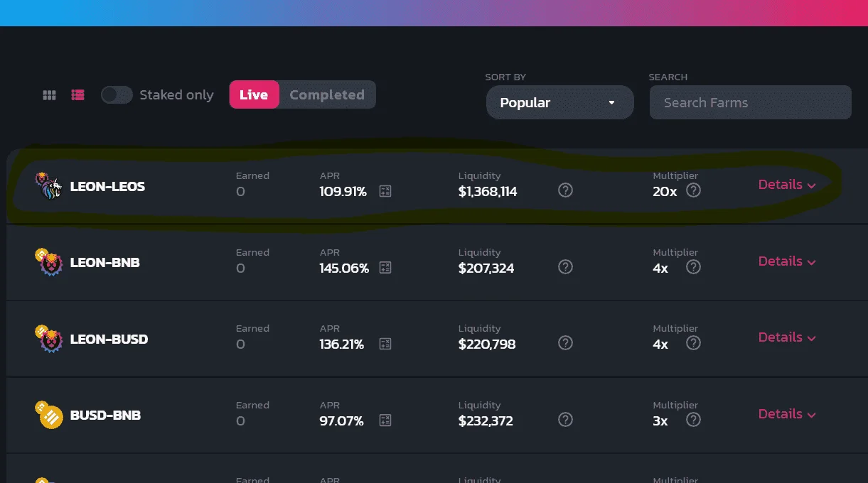Open the Sort By Popular dropdown
This screenshot has width=868, height=483.
click(559, 102)
